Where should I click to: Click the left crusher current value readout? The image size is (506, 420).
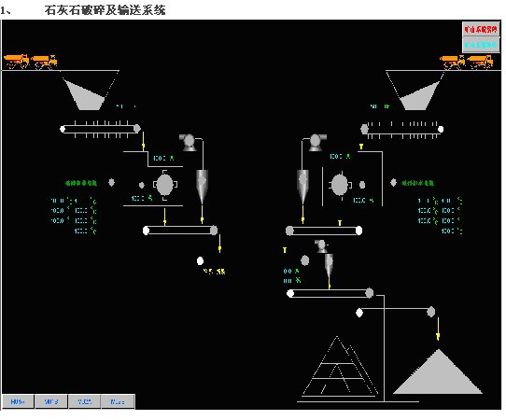pos(142,198)
